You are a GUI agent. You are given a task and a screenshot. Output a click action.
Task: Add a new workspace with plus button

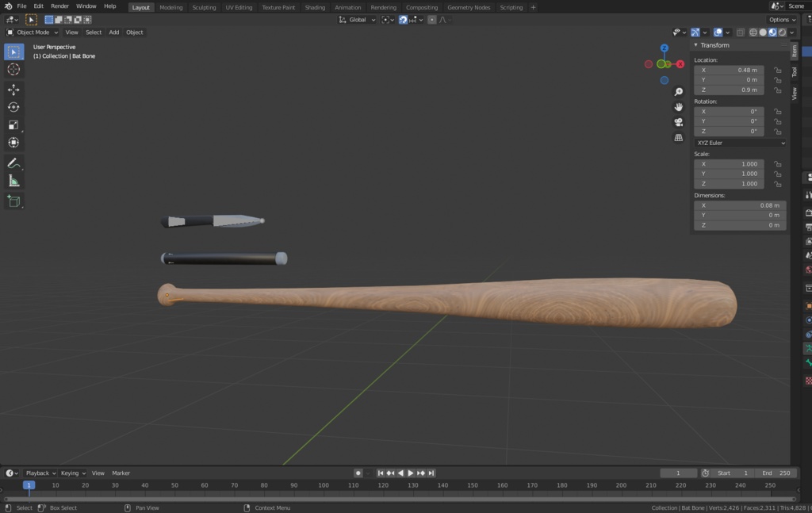pyautogui.click(x=533, y=7)
